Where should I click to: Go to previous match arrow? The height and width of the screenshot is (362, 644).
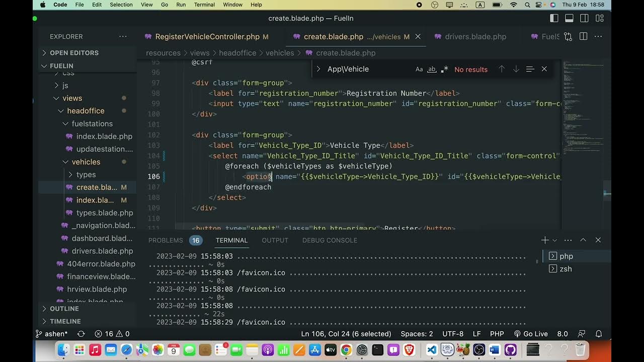point(502,69)
